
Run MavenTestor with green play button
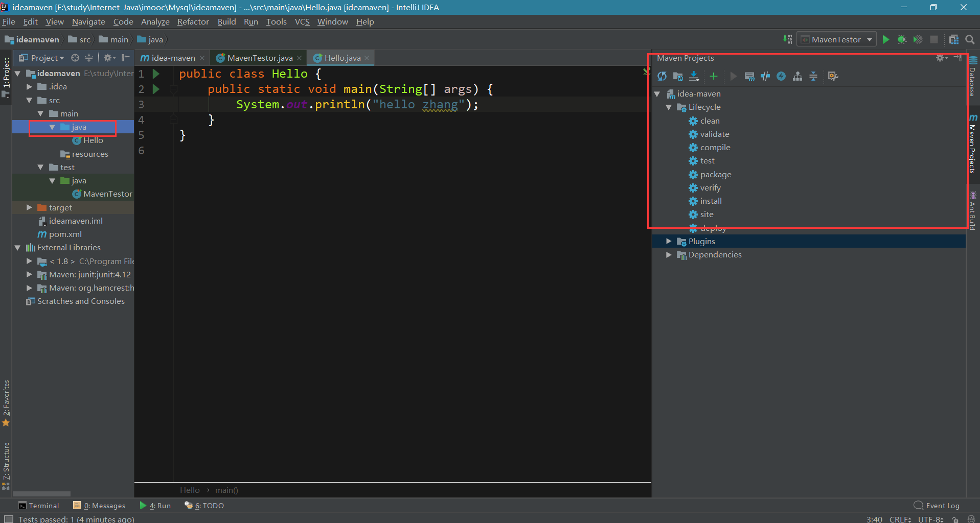coord(886,39)
